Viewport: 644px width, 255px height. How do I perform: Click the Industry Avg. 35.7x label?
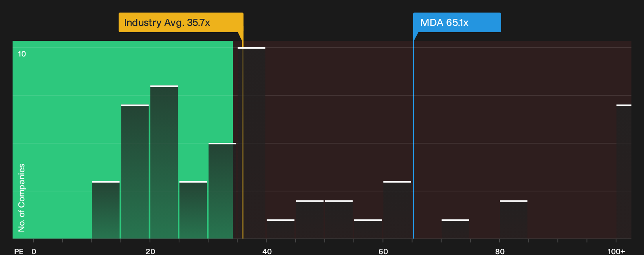click(x=181, y=22)
